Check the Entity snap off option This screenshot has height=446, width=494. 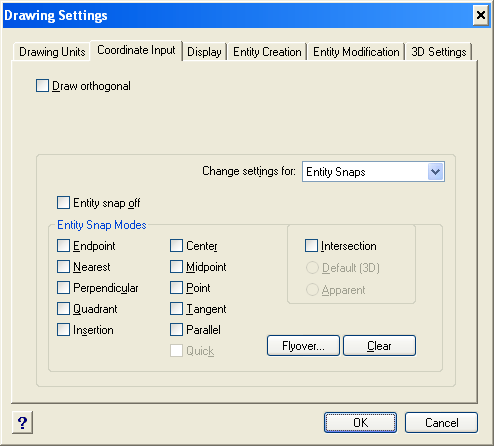tap(63, 203)
